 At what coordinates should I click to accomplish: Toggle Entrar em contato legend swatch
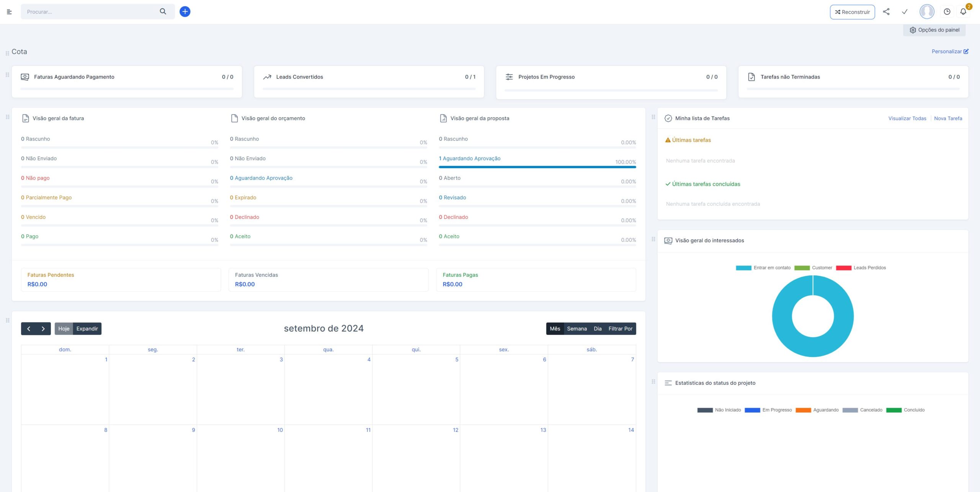tap(743, 268)
